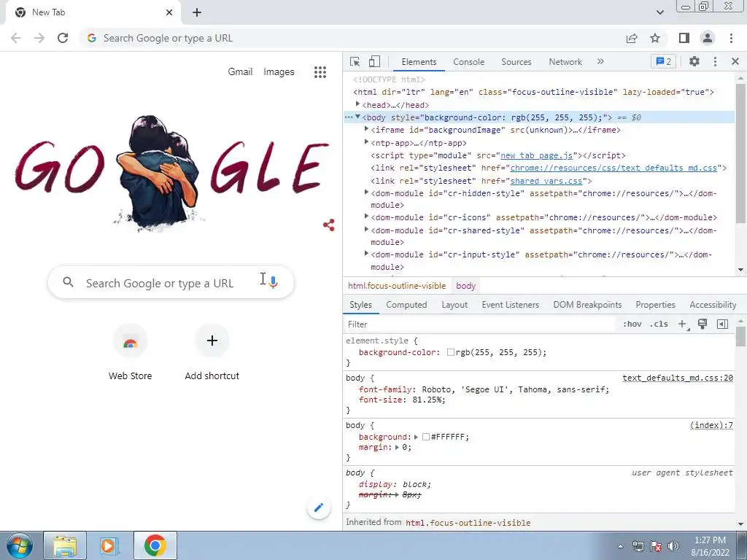The width and height of the screenshot is (747, 560).
Task: Open the Windows Start button
Action: pos(20,545)
